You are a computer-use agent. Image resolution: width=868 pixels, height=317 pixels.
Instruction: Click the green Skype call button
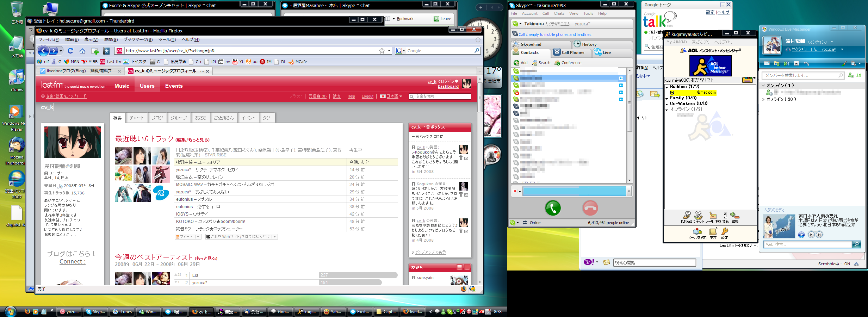[x=553, y=208]
